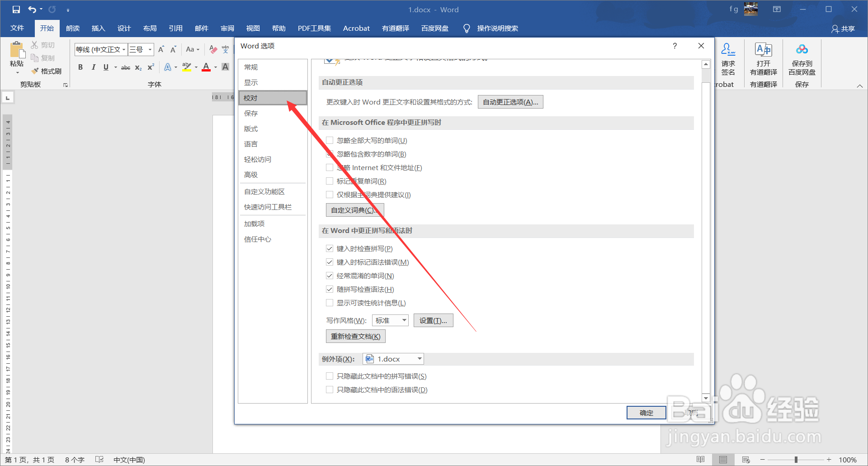Image resolution: width=868 pixels, height=466 pixels.
Task: Click the proofing check icon in status bar
Action: [100, 460]
